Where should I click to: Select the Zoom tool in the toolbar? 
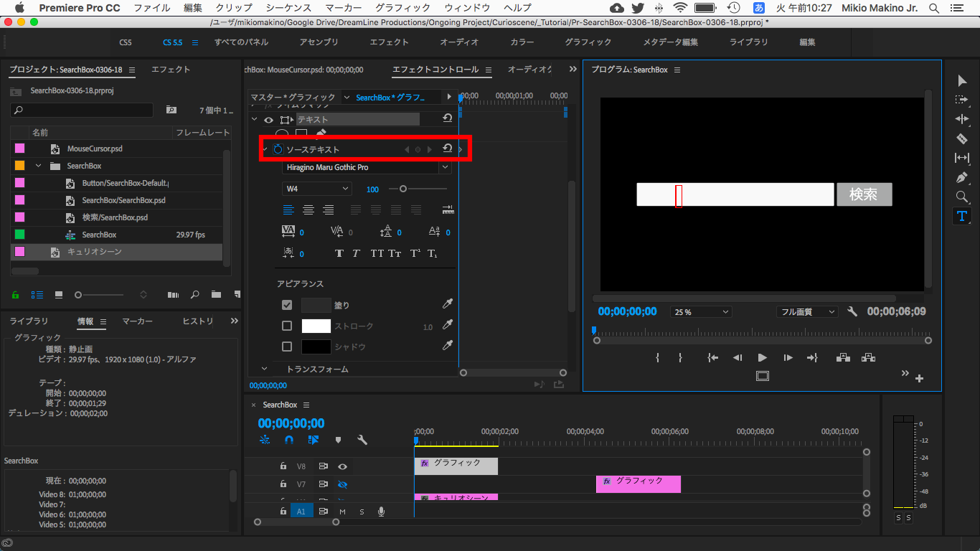tap(962, 197)
